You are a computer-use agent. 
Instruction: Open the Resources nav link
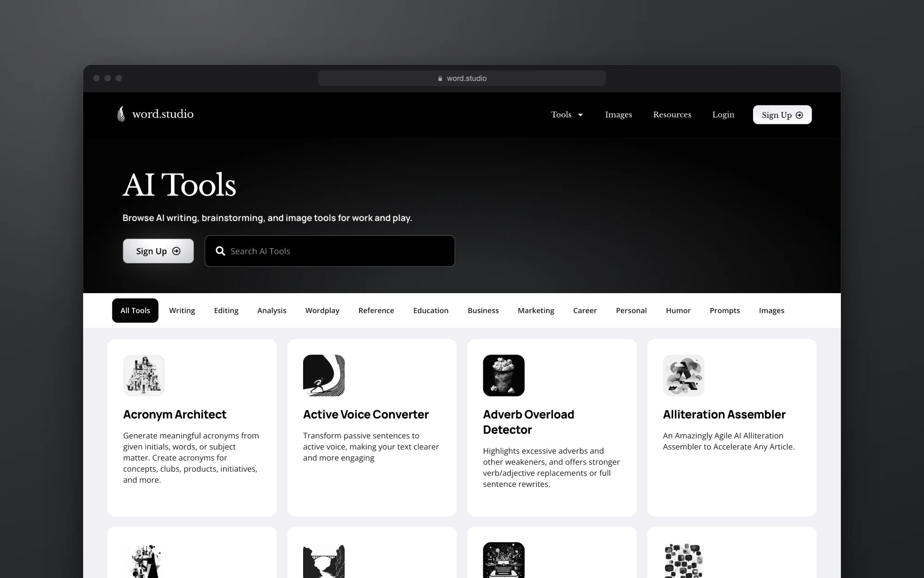(x=672, y=115)
